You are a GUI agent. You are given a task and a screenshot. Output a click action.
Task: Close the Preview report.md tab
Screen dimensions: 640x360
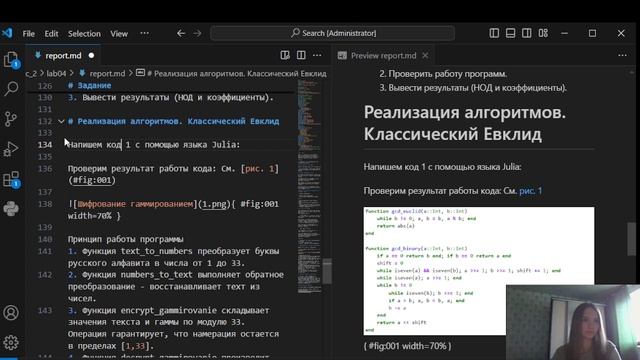click(x=425, y=56)
